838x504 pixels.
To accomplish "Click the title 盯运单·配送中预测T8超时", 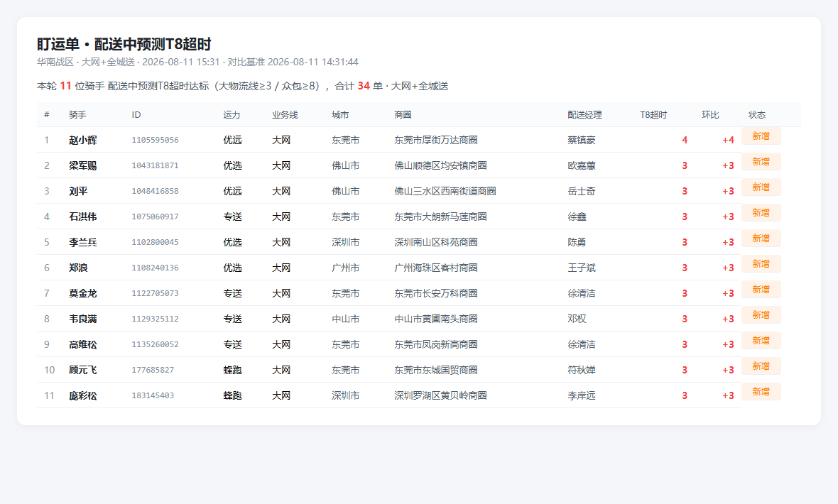I will tap(124, 44).
